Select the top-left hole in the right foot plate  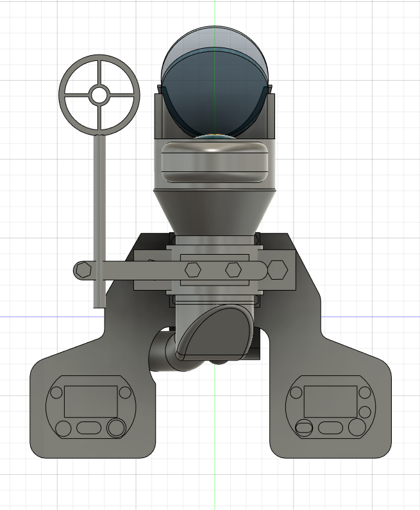coord(296,392)
